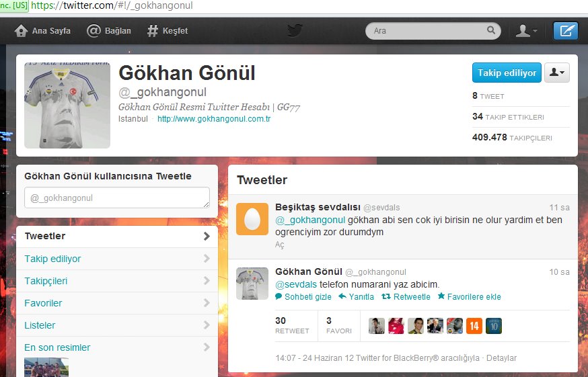Click the tweet box for @_gokhangonul
Image resolution: width=588 pixels, height=377 pixels.
[117, 198]
